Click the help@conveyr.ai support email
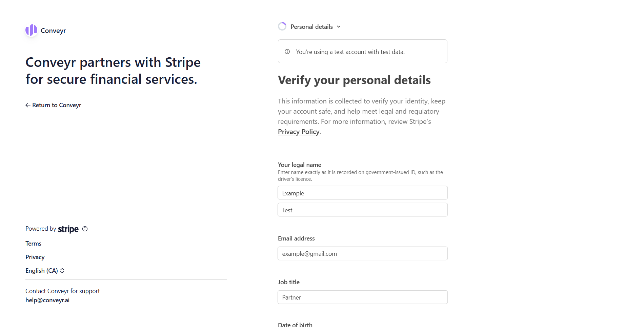 (x=47, y=300)
